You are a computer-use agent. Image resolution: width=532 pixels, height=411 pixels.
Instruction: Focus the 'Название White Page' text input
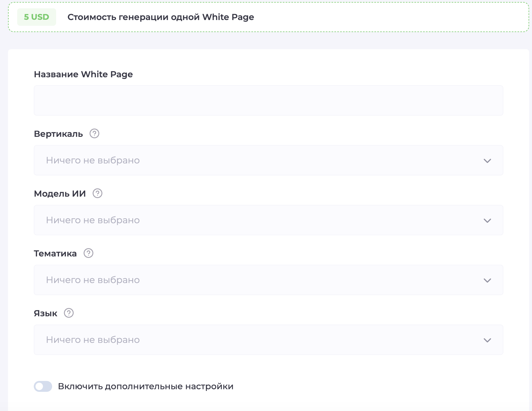pos(268,100)
